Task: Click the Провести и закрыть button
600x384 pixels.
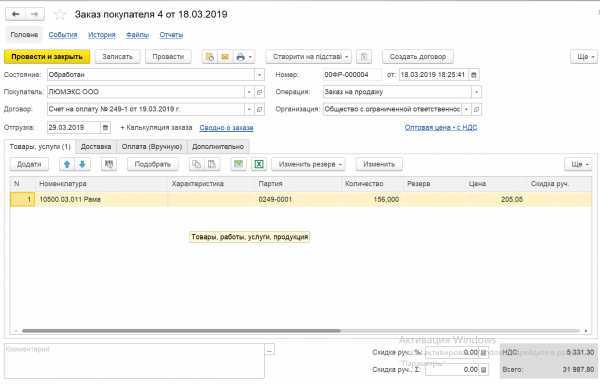Action: (x=47, y=57)
